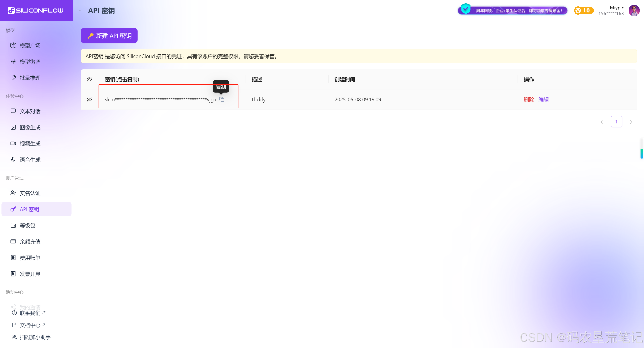Click the 发票开具 invoice icon
The image size is (644, 348).
pyautogui.click(x=13, y=274)
